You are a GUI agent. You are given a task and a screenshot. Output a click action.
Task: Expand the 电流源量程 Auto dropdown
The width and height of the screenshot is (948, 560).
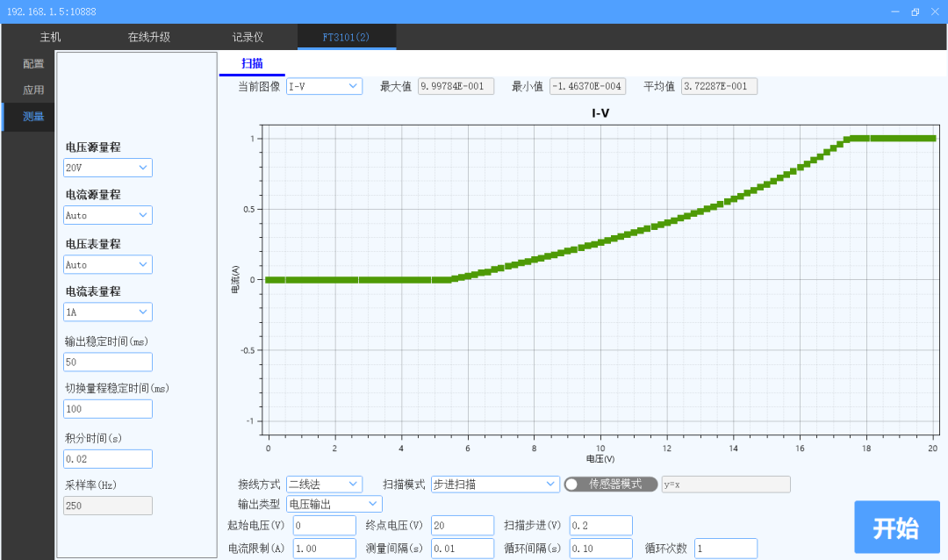click(108, 215)
